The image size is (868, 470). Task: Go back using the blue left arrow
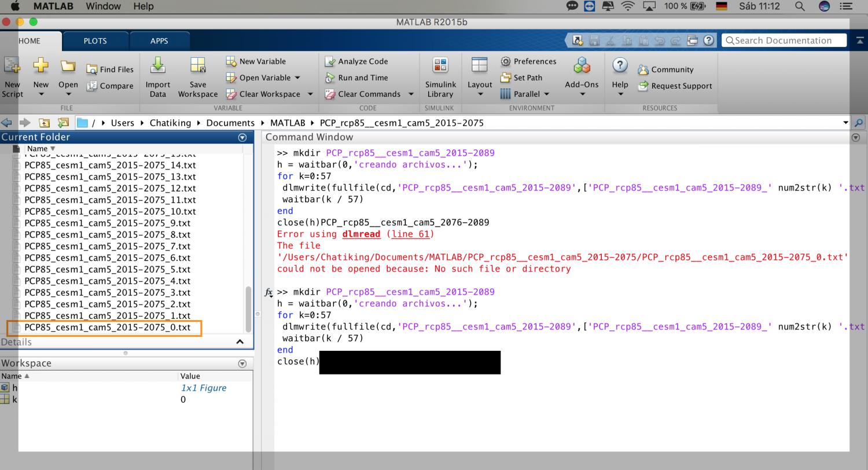(6, 123)
